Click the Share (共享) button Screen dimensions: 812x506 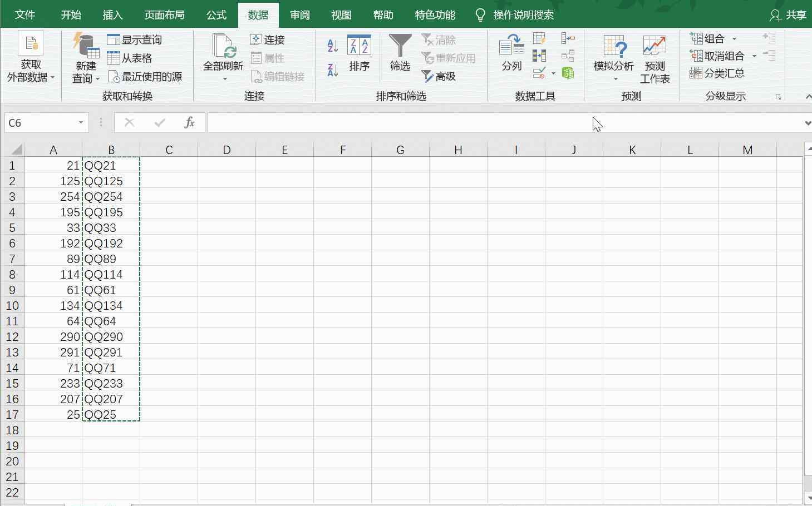click(x=788, y=15)
